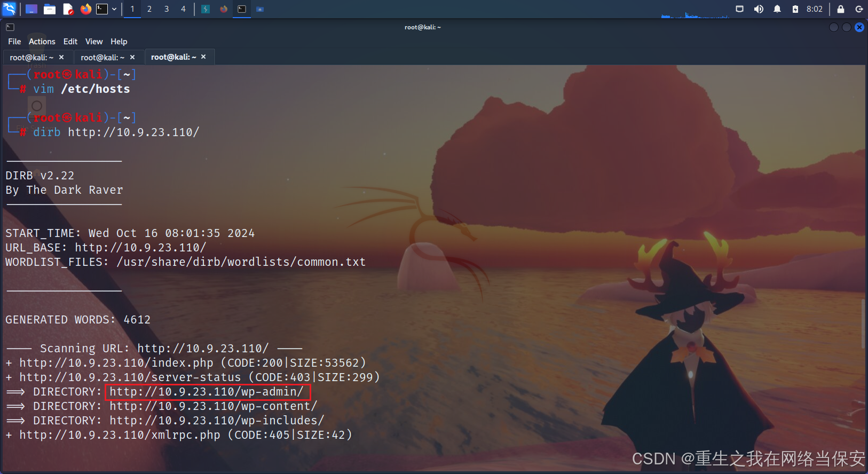Open the file manager panel launcher

tap(50, 9)
